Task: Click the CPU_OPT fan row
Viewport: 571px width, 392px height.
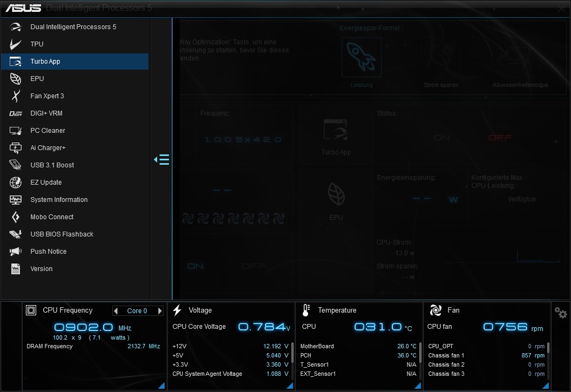Action: (x=486, y=346)
